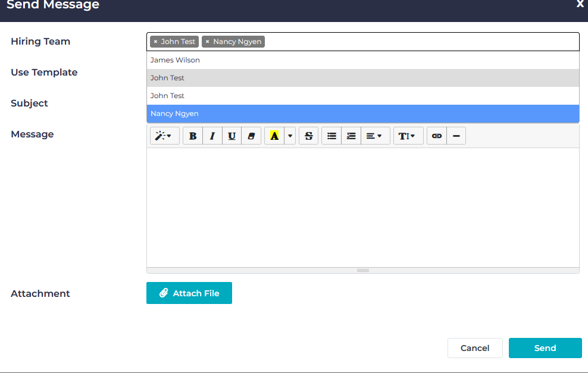Open the paragraph alignment dropdown
The width and height of the screenshot is (588, 373).
coord(376,136)
